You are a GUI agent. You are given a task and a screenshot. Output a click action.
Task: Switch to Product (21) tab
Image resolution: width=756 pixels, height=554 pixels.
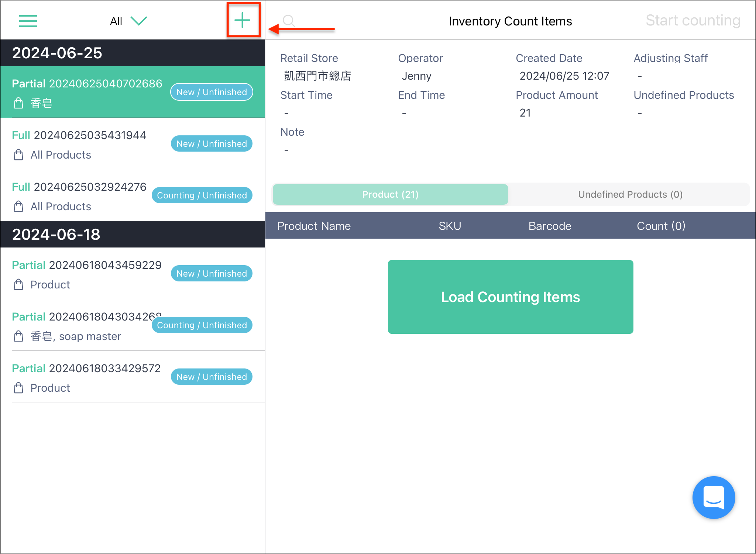[390, 194]
